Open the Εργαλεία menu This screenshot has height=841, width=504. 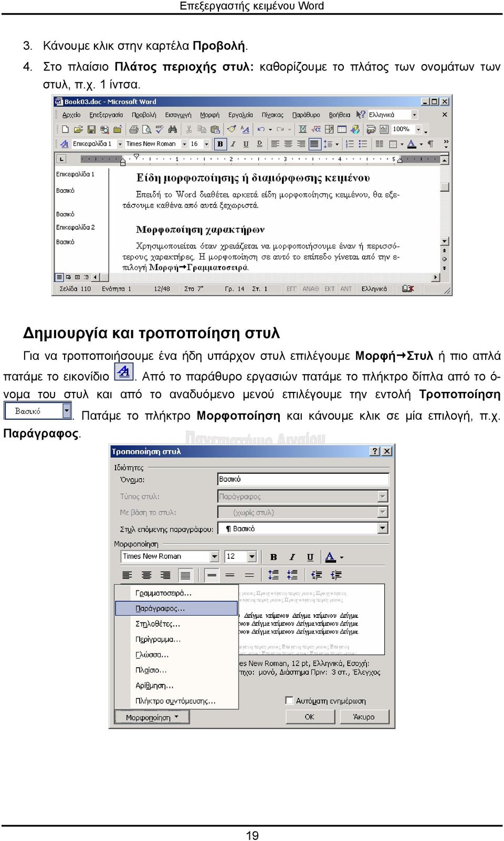point(240,115)
